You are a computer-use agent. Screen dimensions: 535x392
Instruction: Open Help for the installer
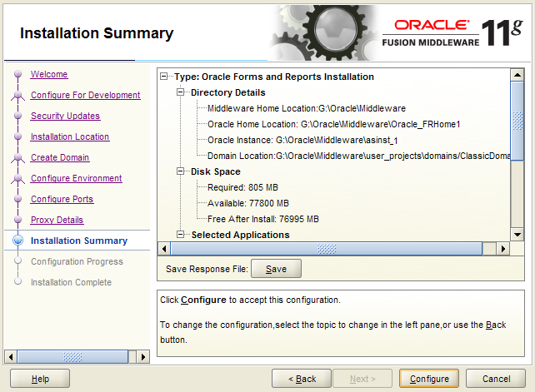pos(40,379)
